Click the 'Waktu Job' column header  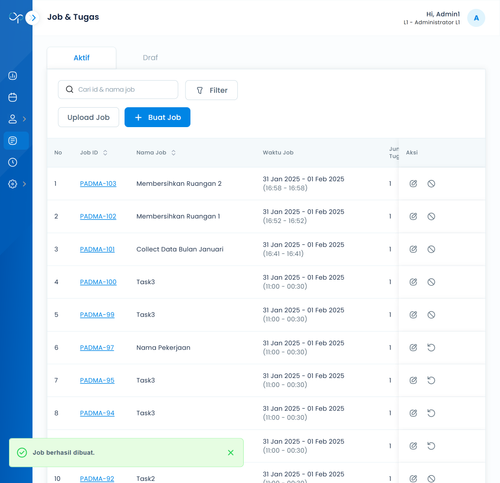(278, 153)
